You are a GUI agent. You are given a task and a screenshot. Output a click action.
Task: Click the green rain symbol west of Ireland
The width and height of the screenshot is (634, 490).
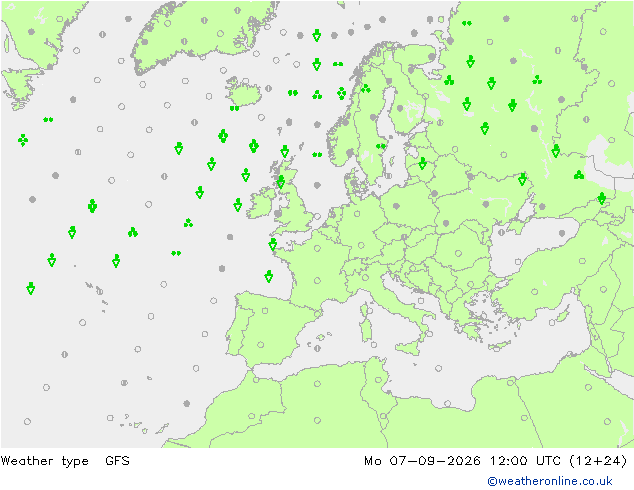(238, 205)
